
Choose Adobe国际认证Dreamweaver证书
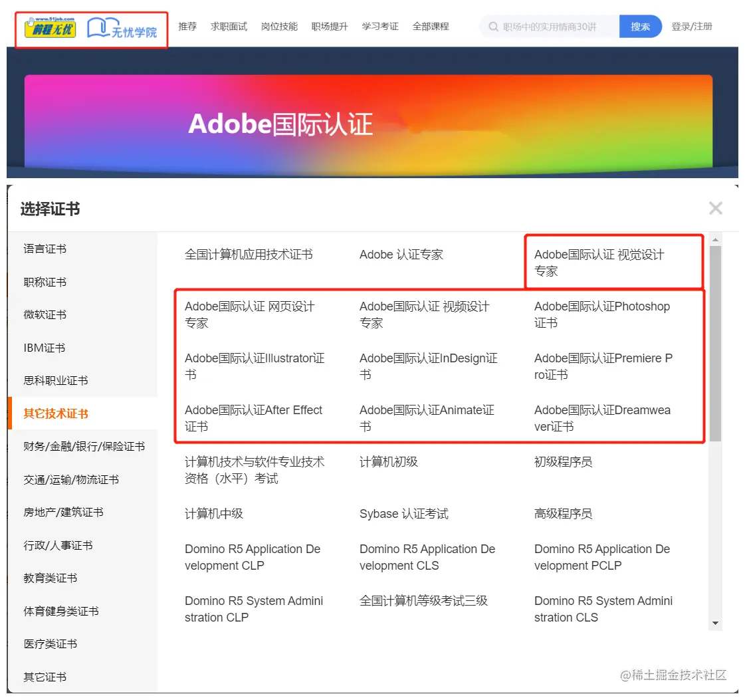(x=603, y=418)
